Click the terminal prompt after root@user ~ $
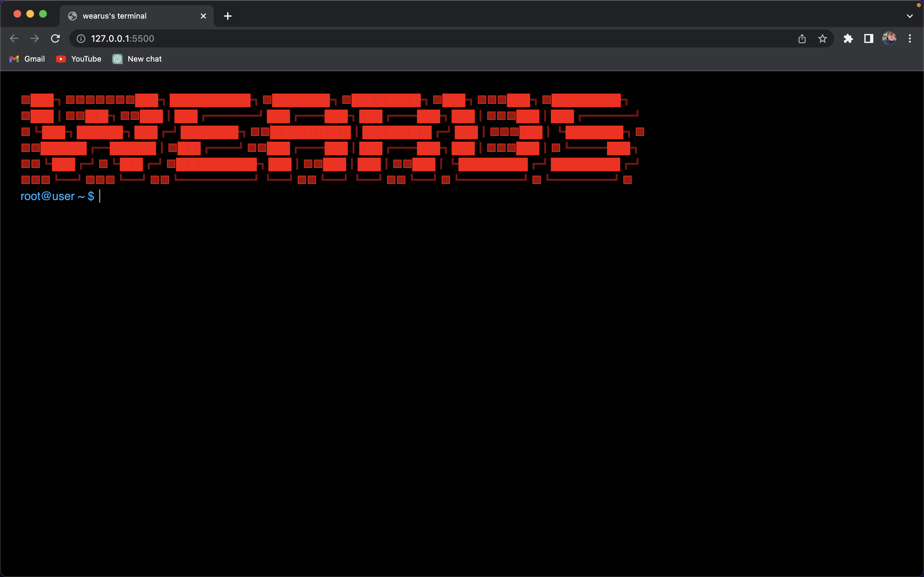Image resolution: width=924 pixels, height=577 pixels. click(100, 196)
